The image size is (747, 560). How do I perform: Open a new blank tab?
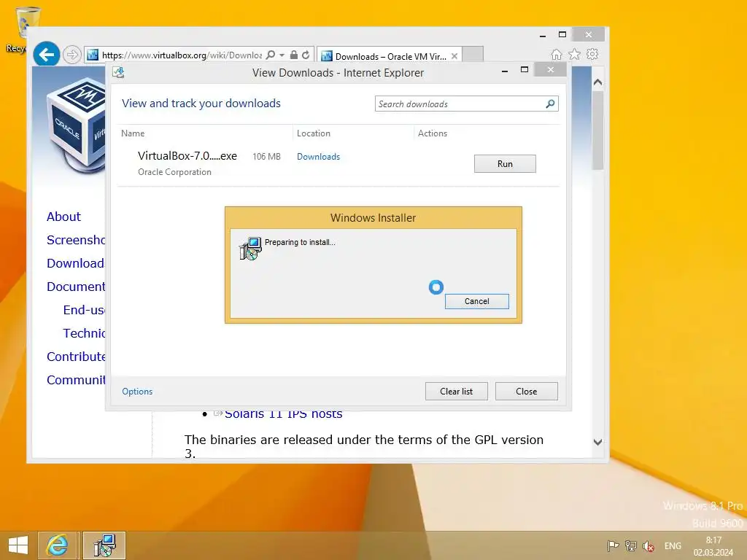473,55
